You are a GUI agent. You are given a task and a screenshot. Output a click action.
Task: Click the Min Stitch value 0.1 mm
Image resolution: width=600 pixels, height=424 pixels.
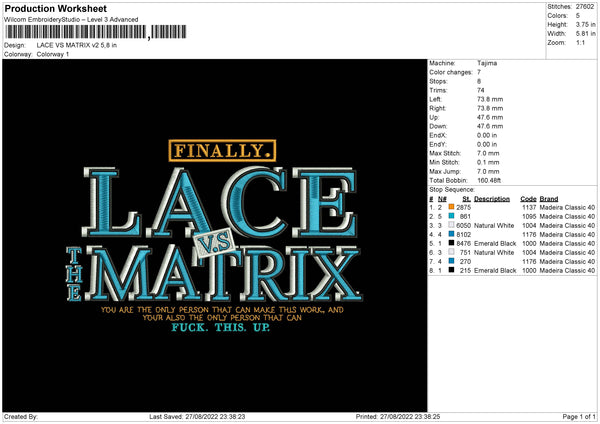[x=488, y=162]
